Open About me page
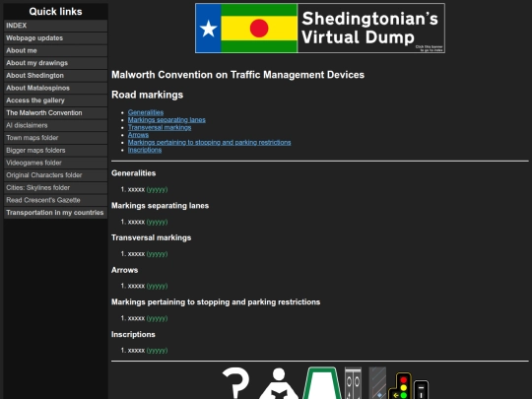This screenshot has height=399, width=532. click(55, 50)
